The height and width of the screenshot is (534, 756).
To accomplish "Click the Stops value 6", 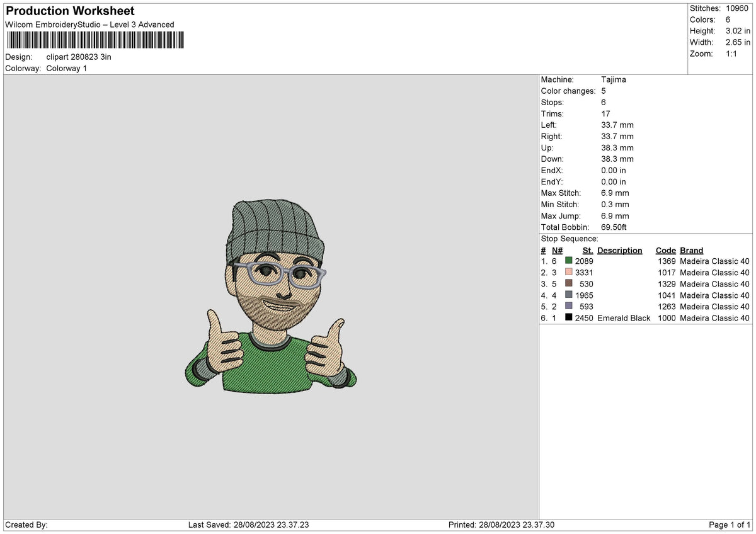I will click(x=604, y=102).
